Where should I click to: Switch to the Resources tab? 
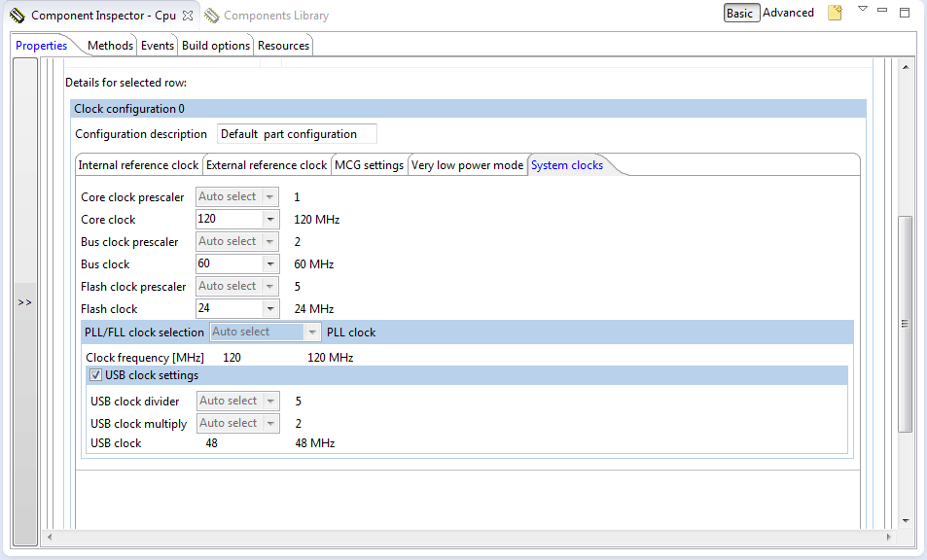point(283,46)
